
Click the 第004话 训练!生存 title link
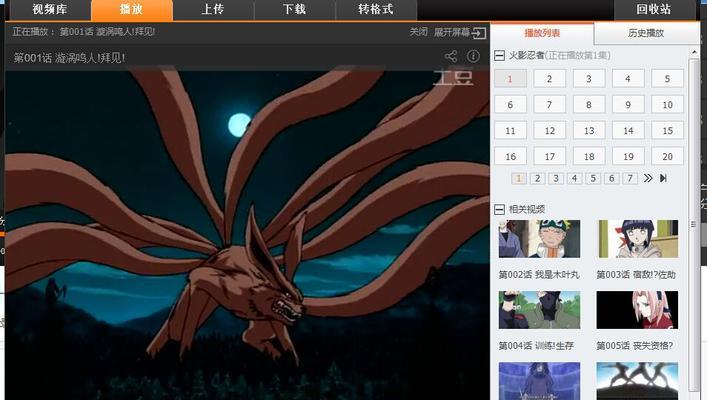point(536,345)
